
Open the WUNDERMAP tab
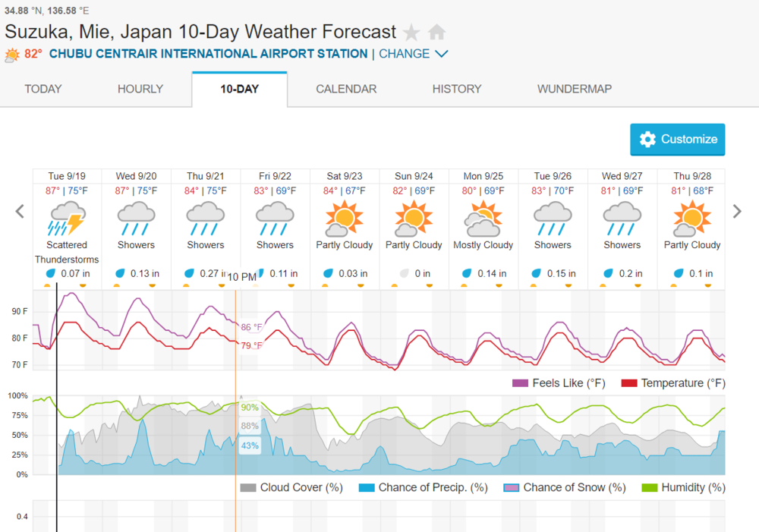(x=574, y=89)
